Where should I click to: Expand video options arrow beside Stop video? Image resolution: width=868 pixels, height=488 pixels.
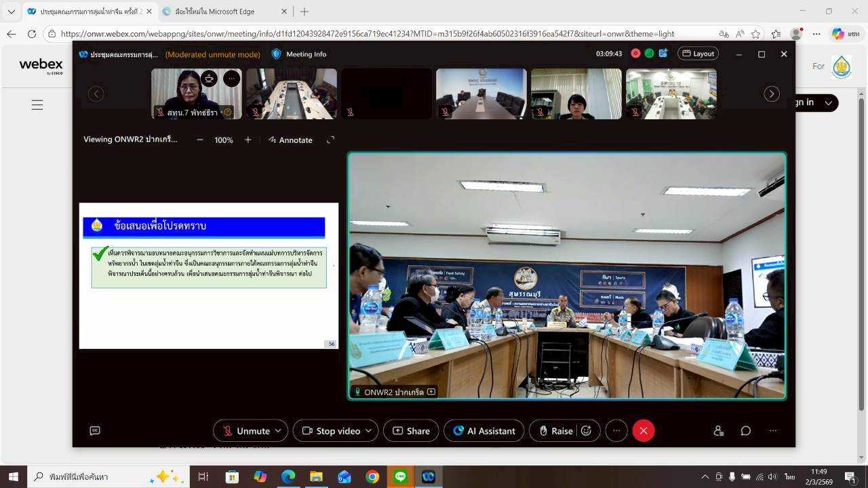368,431
